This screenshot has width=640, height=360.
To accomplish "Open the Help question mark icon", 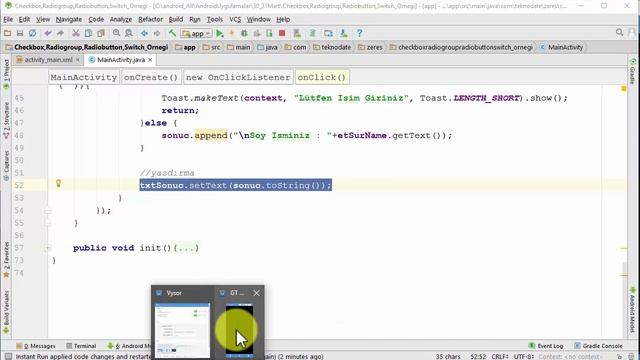I will tap(359, 33).
